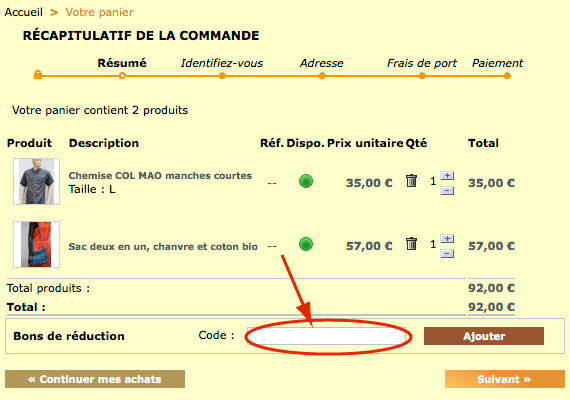The height and width of the screenshot is (400, 570).
Task: Increase quantity of Sac deux en un bag
Action: [447, 239]
